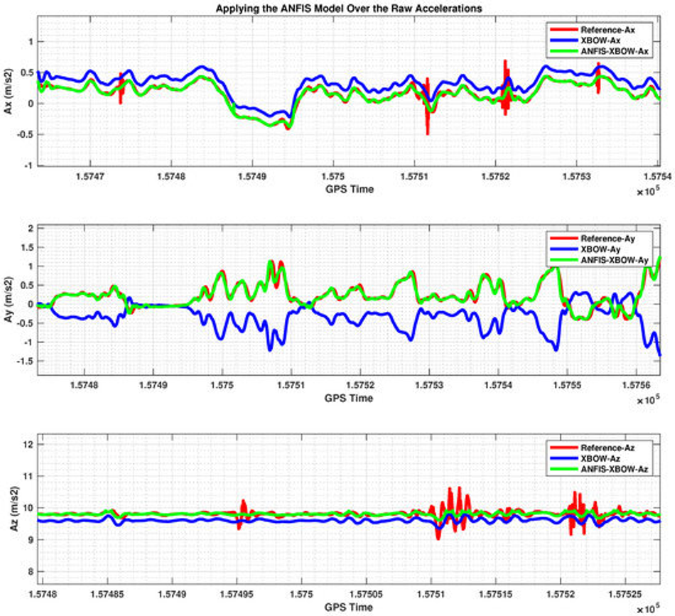Screen dimensions: 675x616
Task: Click the x-axis tick label '1.5747'
Action: coord(90,176)
